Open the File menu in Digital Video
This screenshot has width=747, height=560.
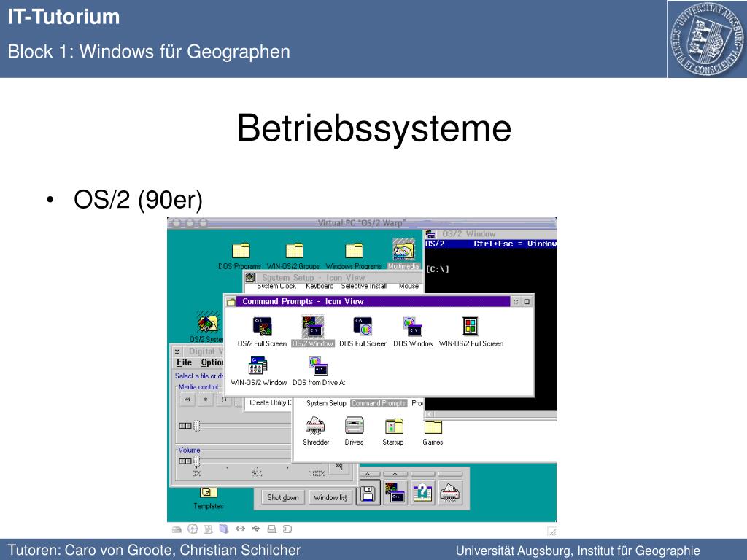click(x=185, y=362)
